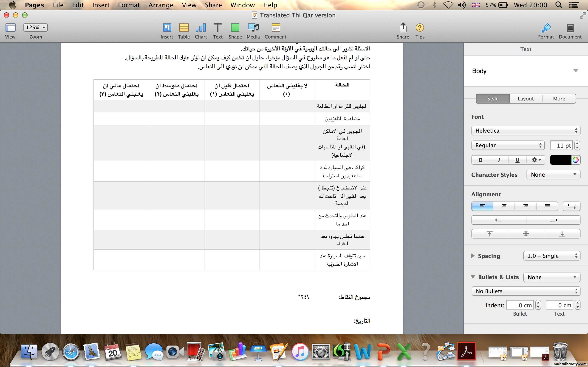
Task: Click the Table toolbar icon
Action: 184,28
